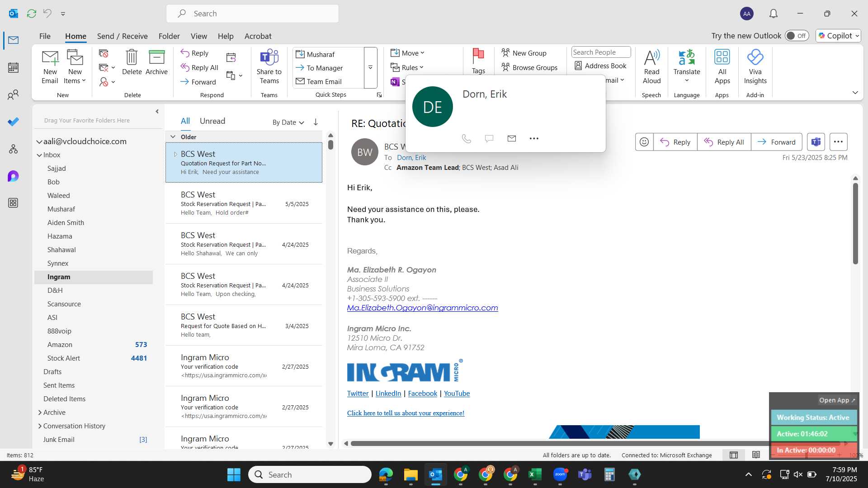Expand the Archive folder
The image size is (868, 488).
[x=40, y=413]
